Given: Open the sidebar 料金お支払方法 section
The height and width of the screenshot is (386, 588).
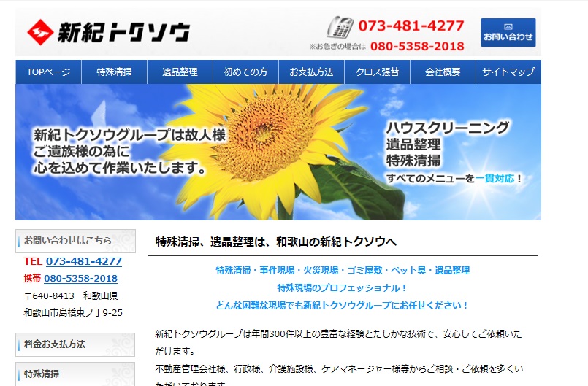Looking at the screenshot, I should (x=75, y=344).
